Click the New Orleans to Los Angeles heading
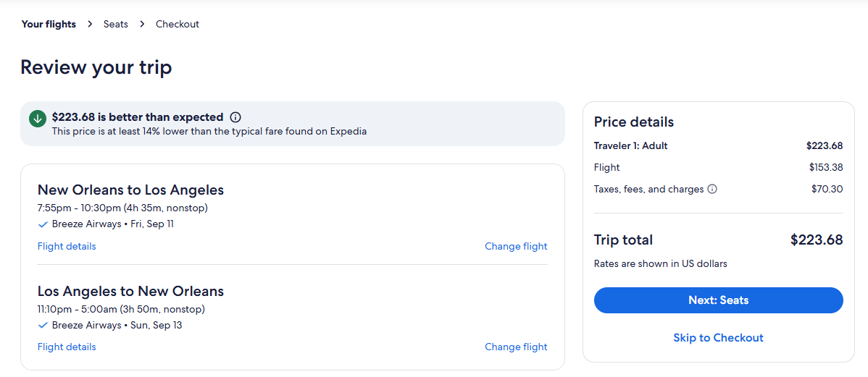 [130, 190]
